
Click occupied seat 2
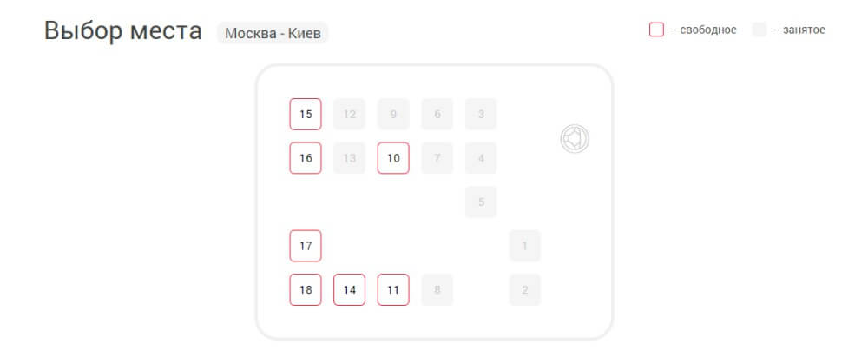pyautogui.click(x=525, y=290)
